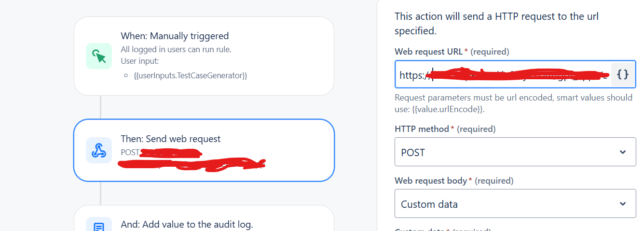644x231 pixels.
Task: Open the HTTP method dropdown showing POST
Action: 515,152
